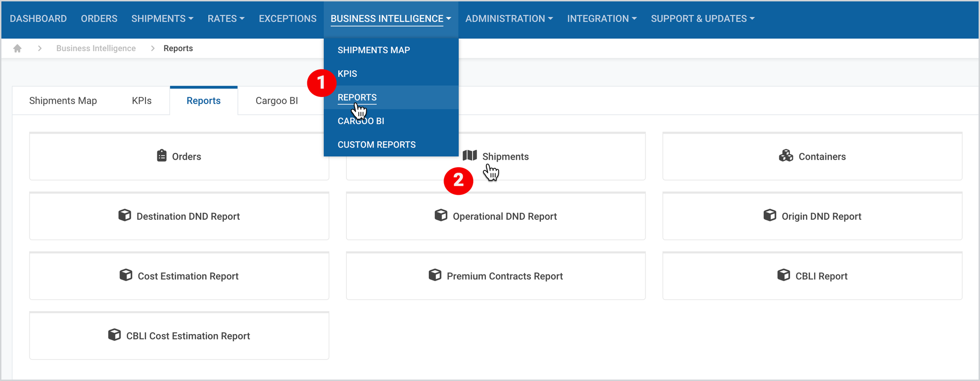
Task: Open the CBLI Report card
Action: (x=812, y=275)
